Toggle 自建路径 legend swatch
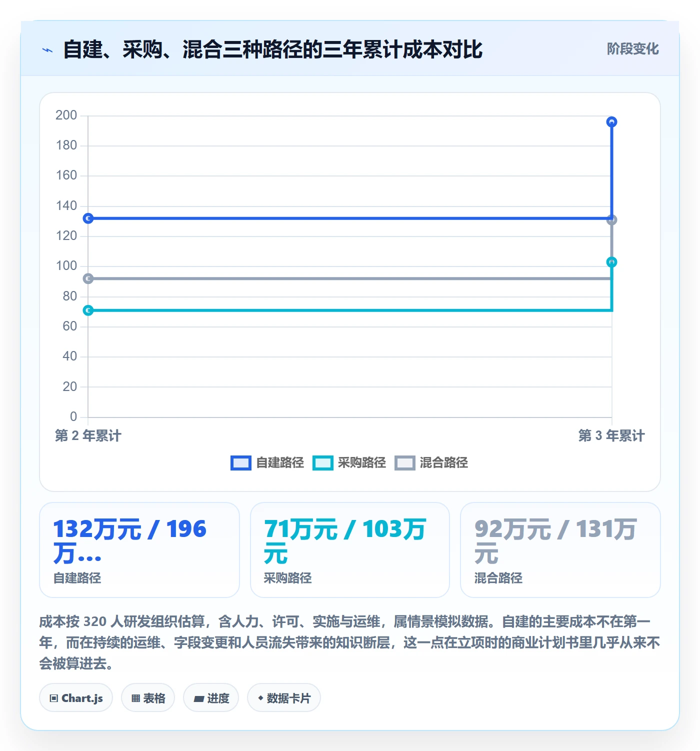Screen dimensions: 700x751 coord(241,463)
